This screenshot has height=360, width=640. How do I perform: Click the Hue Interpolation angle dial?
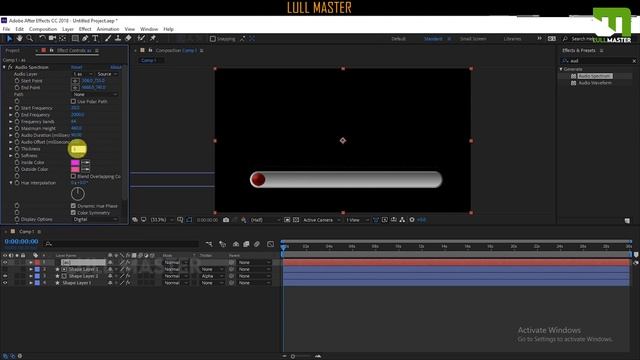[x=78, y=194]
